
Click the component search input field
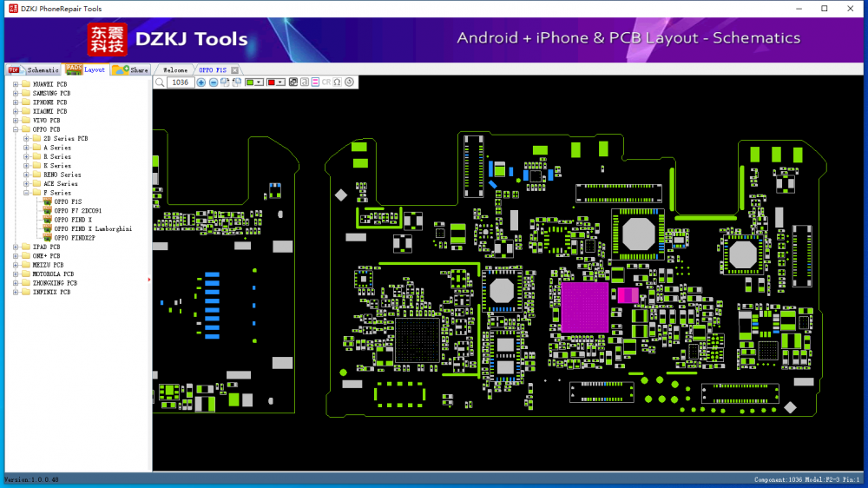tap(180, 82)
